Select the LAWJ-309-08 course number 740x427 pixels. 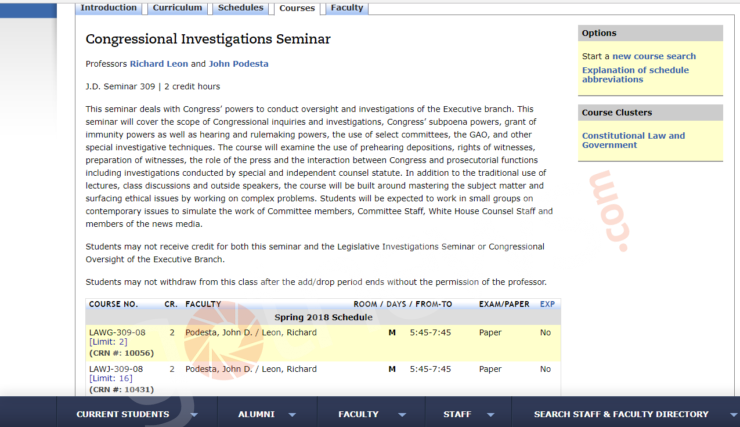click(x=116, y=369)
